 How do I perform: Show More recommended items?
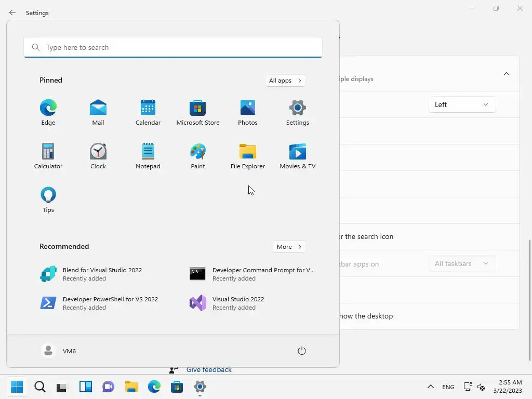tap(289, 247)
